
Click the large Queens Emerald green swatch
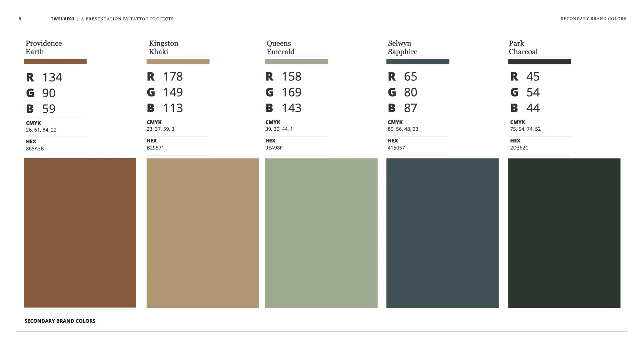pos(321,233)
